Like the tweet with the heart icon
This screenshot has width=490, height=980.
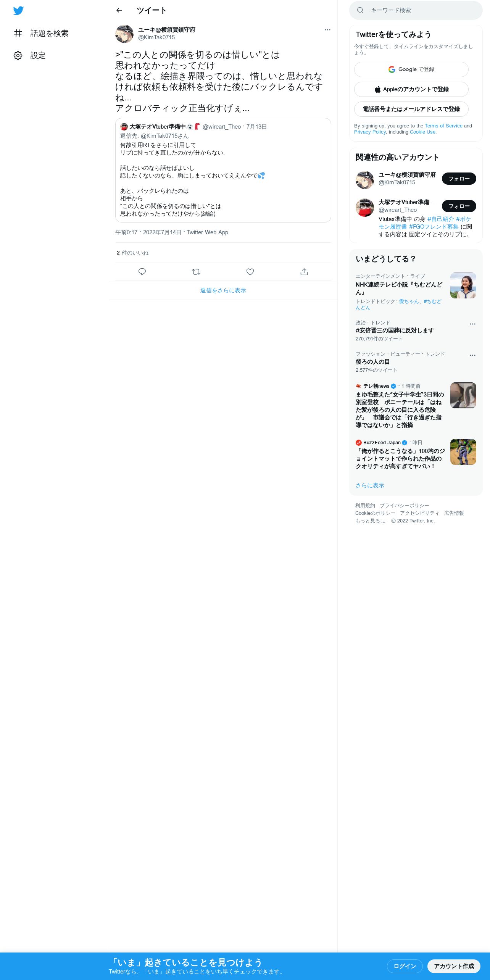[x=250, y=272]
